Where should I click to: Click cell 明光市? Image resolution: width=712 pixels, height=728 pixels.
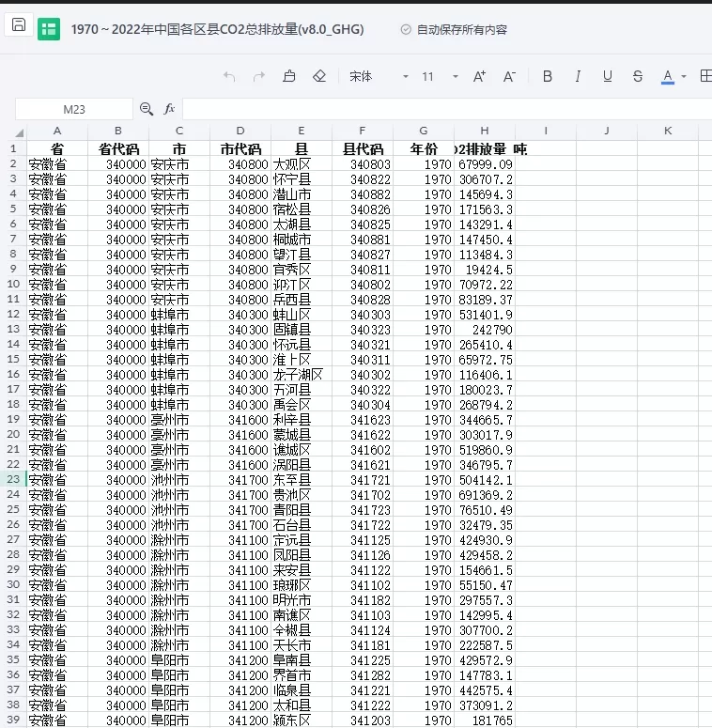(x=302, y=600)
